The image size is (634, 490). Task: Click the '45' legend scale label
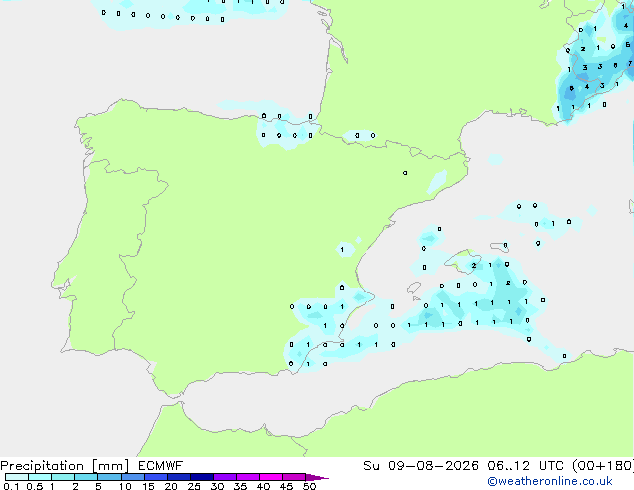pyautogui.click(x=286, y=486)
